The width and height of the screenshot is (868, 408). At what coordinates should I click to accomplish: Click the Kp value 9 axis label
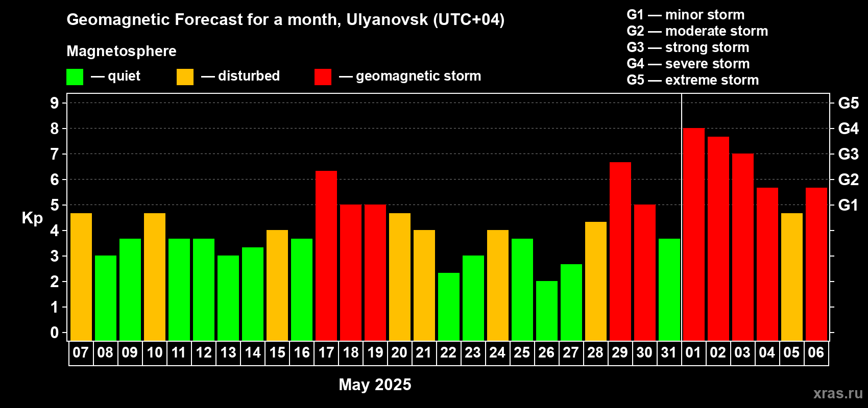[55, 103]
